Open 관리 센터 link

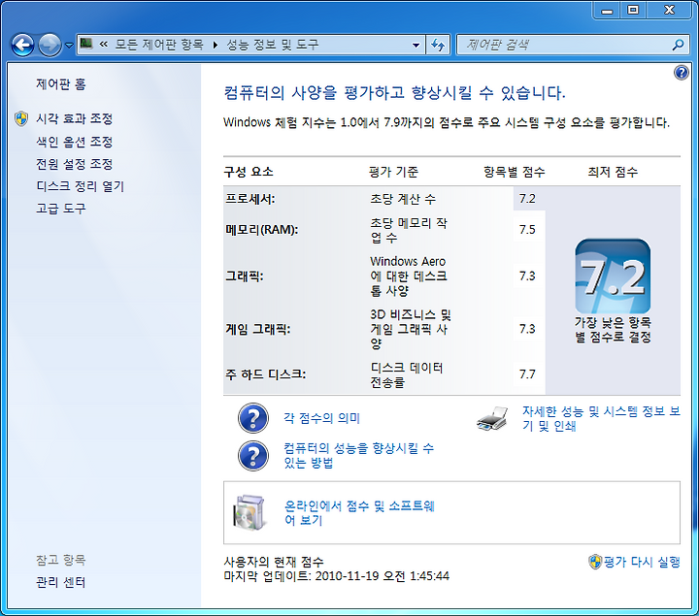click(x=60, y=582)
